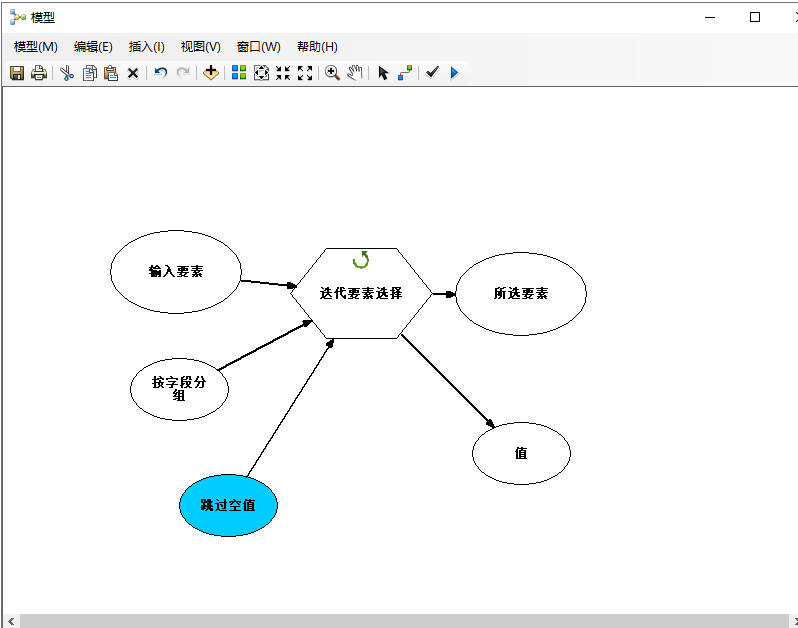Delete the selected element with the X icon

[133, 73]
